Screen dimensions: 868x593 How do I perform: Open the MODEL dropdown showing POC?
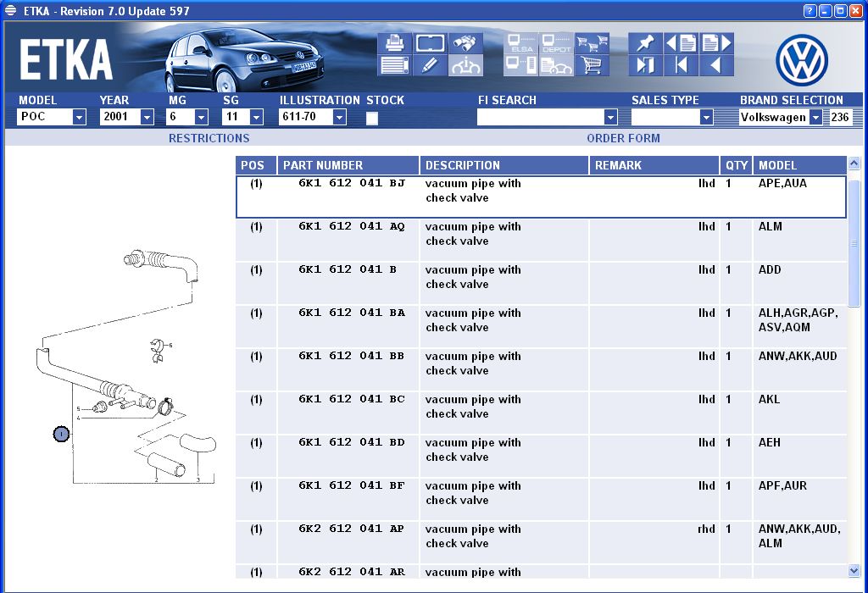(x=79, y=118)
